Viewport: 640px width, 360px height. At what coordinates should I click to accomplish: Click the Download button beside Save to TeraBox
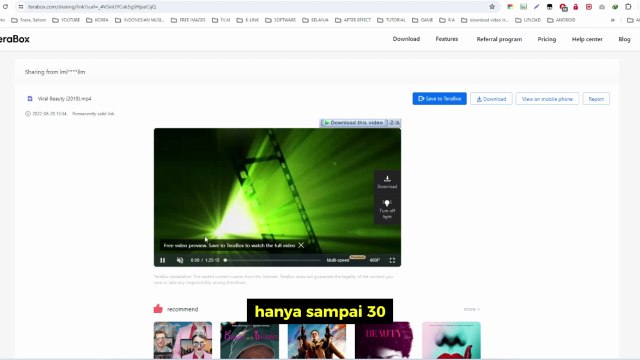coord(491,99)
